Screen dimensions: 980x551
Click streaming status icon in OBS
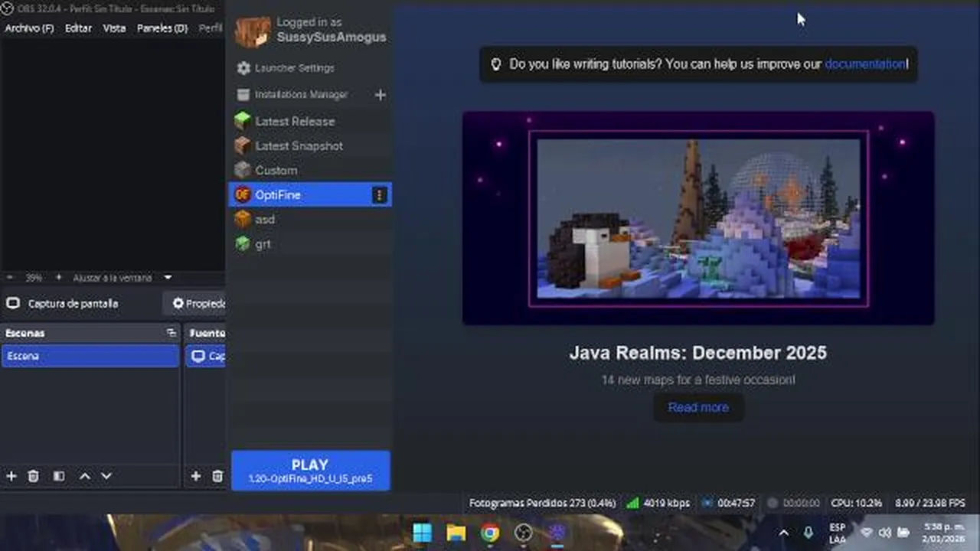[707, 504]
